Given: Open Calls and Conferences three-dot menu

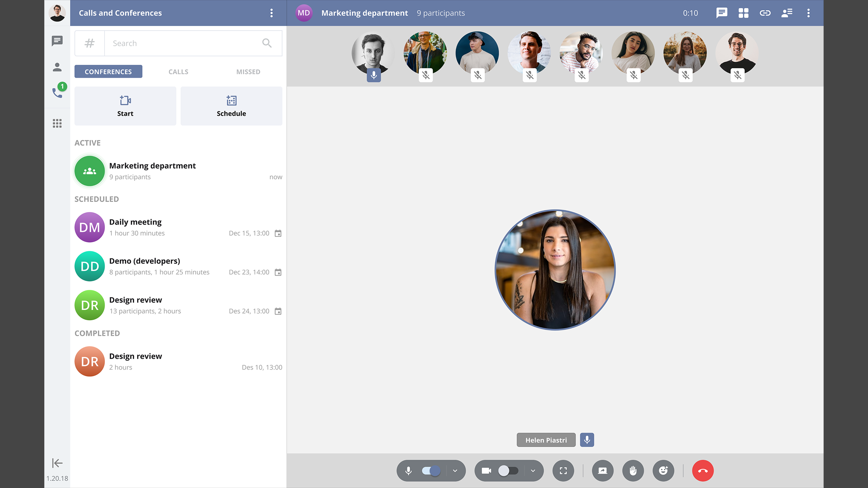Looking at the screenshot, I should [x=271, y=13].
